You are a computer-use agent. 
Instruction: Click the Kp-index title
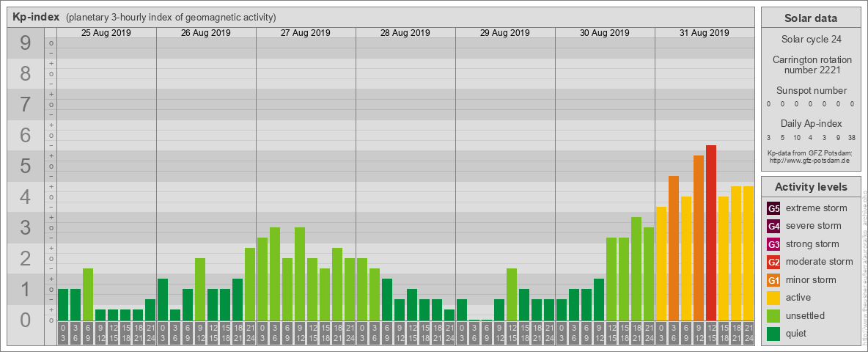[36, 17]
